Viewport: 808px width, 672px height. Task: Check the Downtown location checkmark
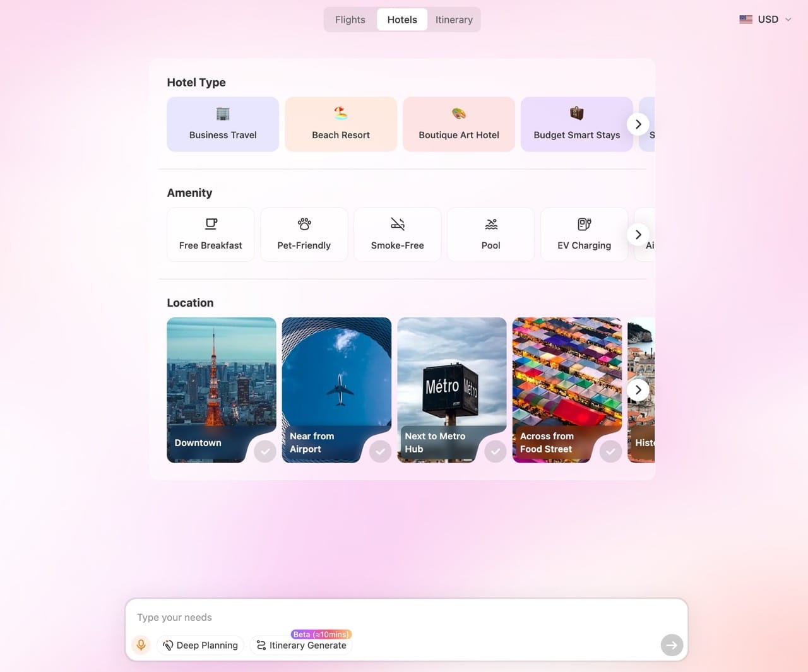pyautogui.click(x=265, y=451)
